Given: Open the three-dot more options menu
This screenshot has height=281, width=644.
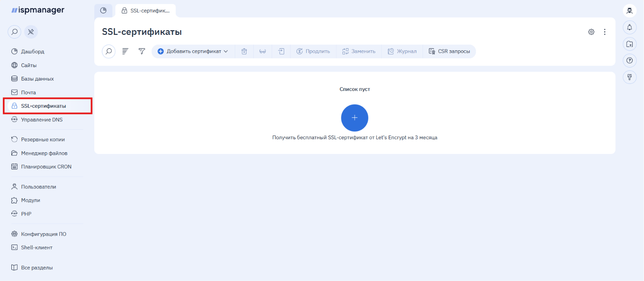Looking at the screenshot, I should pos(605,32).
